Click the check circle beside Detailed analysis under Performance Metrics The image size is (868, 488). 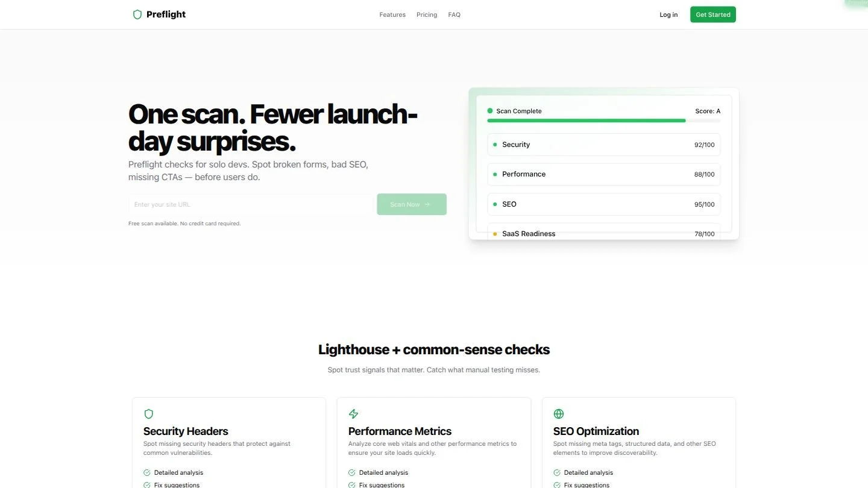tap(351, 472)
